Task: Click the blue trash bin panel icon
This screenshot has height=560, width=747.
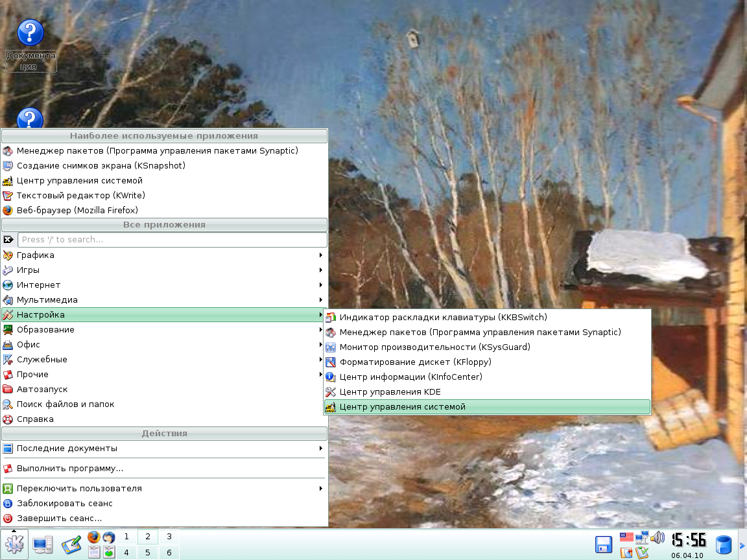Action: 723,544
